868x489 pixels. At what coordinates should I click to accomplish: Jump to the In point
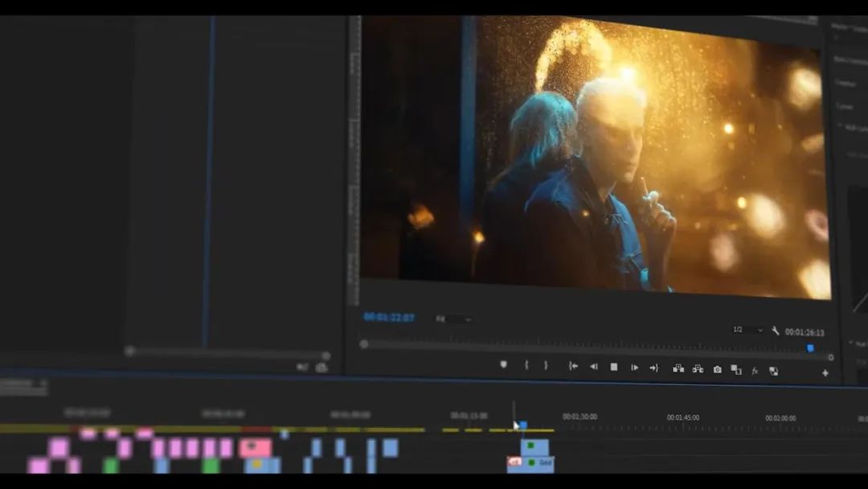(x=573, y=367)
